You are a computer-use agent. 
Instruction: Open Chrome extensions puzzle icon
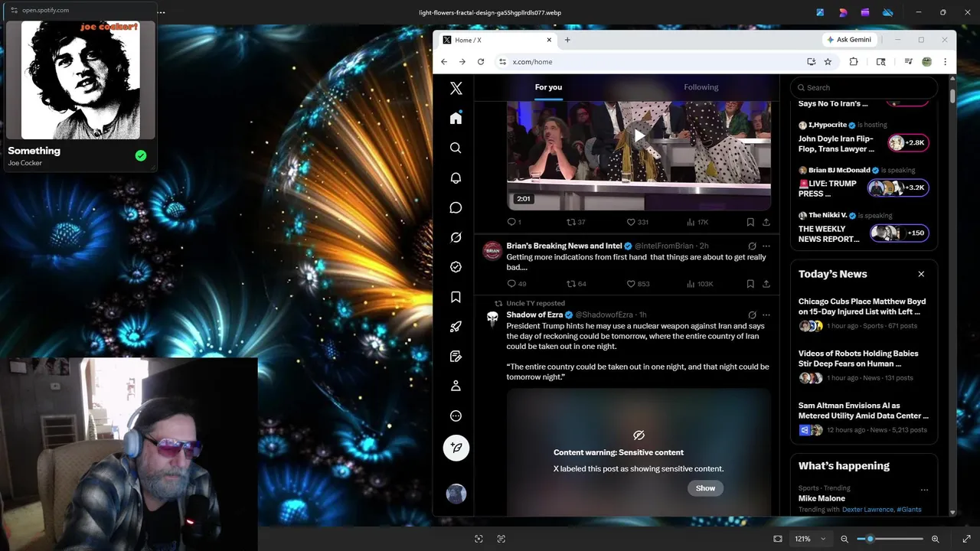coord(854,62)
